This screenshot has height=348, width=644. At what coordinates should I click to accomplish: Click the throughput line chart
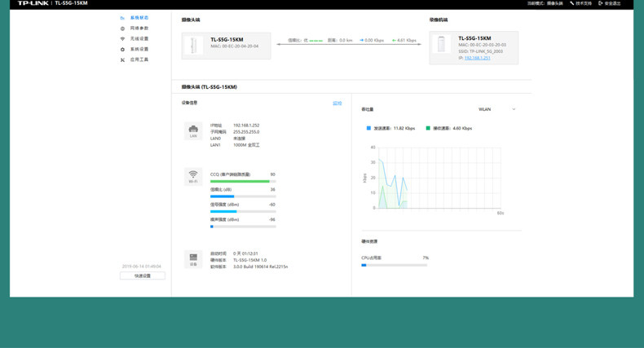coord(439,178)
